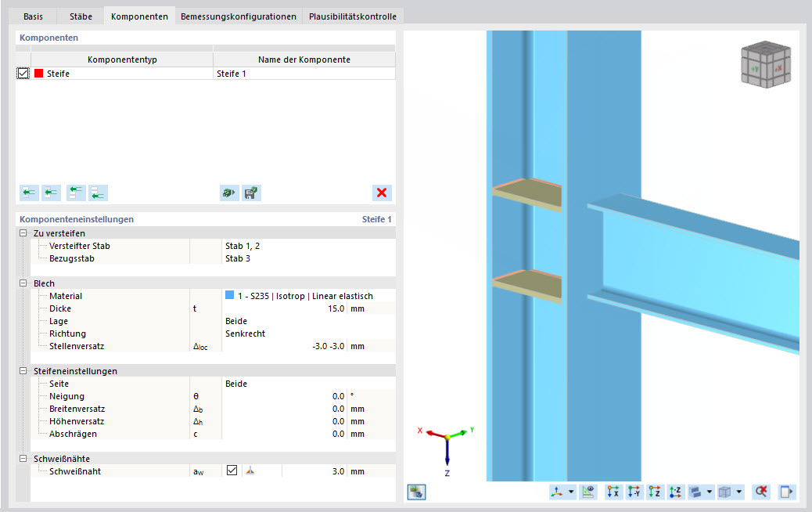Set view in Z direction
This screenshot has height=512, width=812.
[655, 492]
